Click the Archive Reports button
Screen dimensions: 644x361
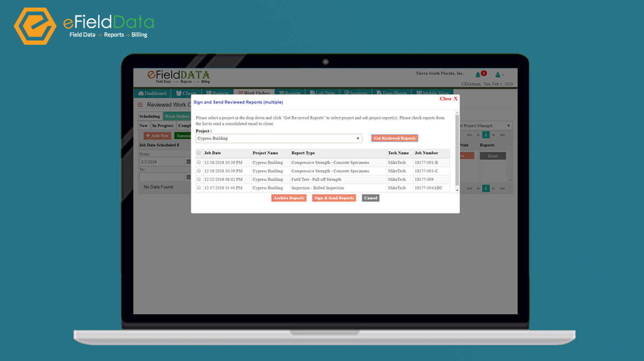(289, 198)
